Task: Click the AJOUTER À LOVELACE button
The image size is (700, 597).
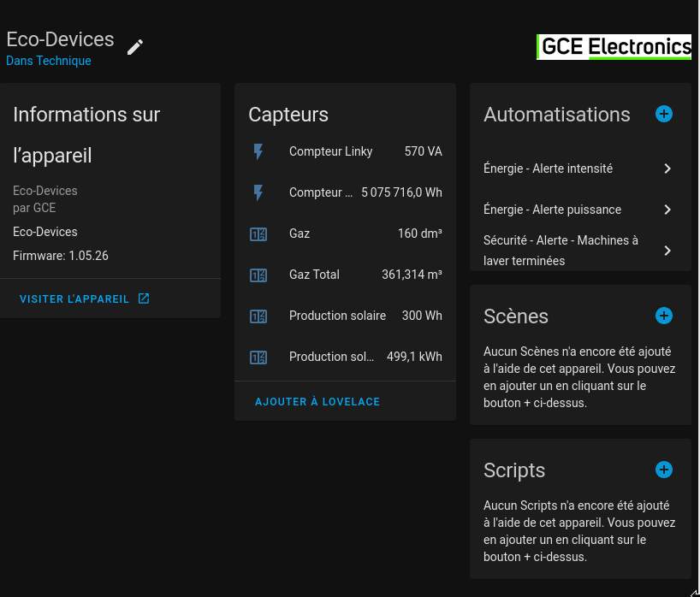Action: click(317, 402)
